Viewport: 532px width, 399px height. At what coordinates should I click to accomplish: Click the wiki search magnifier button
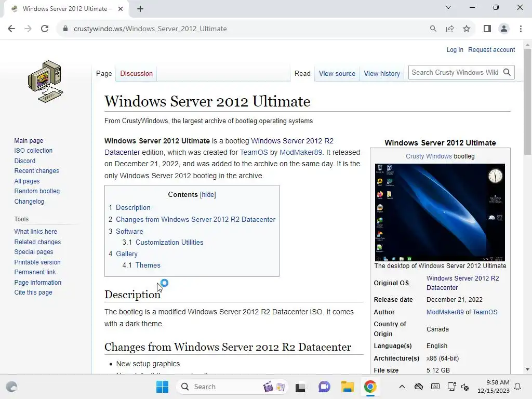(507, 72)
